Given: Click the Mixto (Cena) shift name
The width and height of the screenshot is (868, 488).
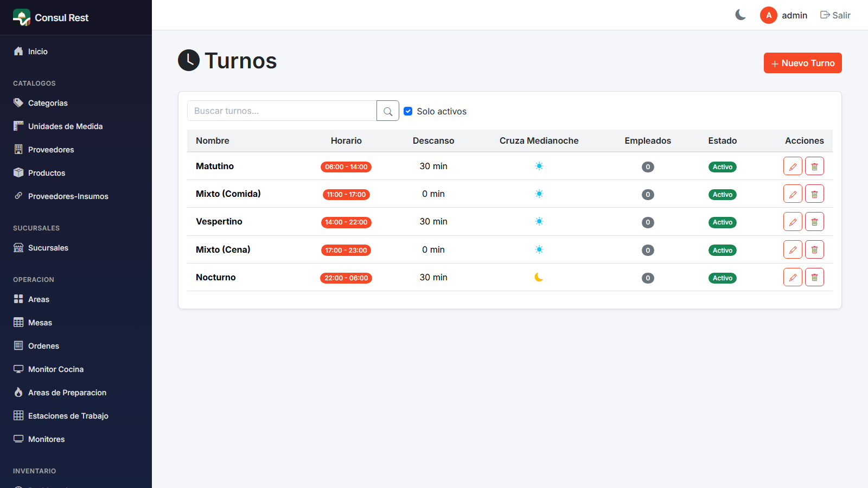Looking at the screenshot, I should coord(223,249).
